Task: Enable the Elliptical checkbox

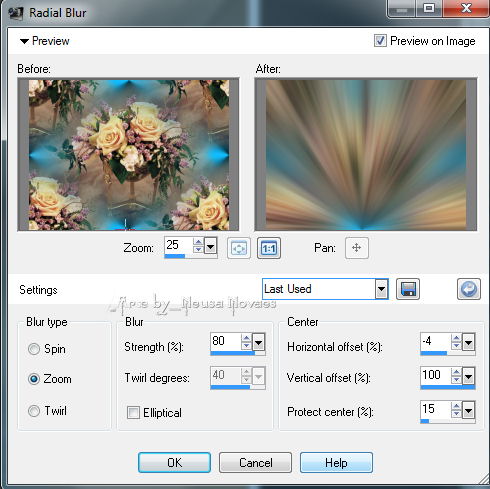Action: click(133, 412)
